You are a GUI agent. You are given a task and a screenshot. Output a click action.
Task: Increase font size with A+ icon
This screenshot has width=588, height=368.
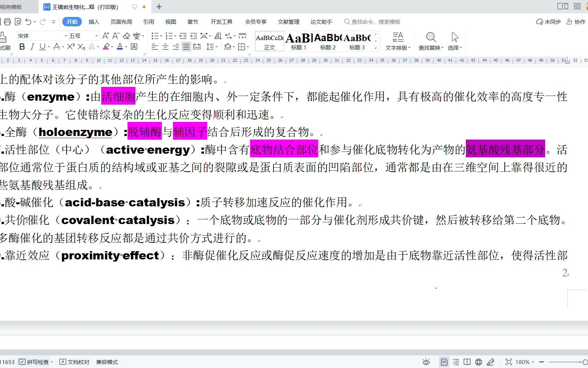tap(106, 36)
